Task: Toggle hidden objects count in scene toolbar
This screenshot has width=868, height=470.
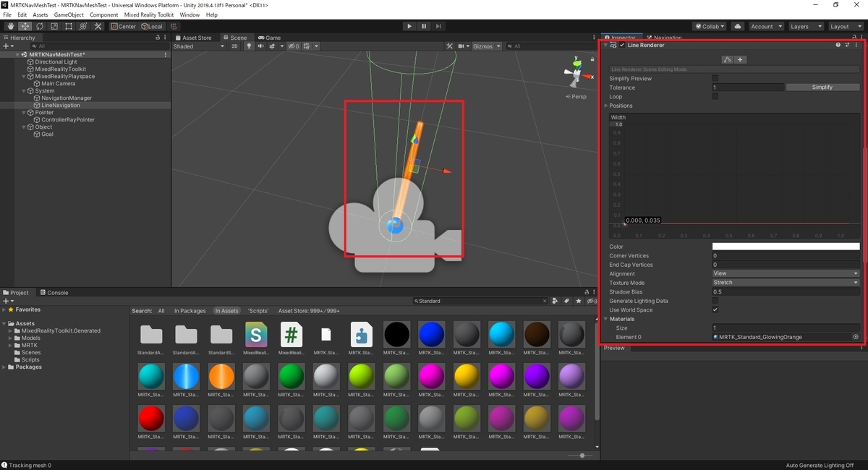Action: pos(294,46)
